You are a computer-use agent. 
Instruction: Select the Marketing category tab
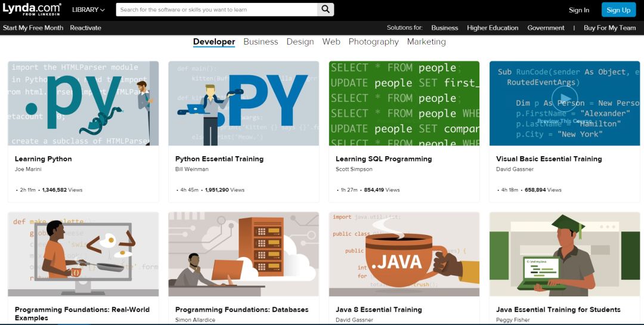pos(426,42)
